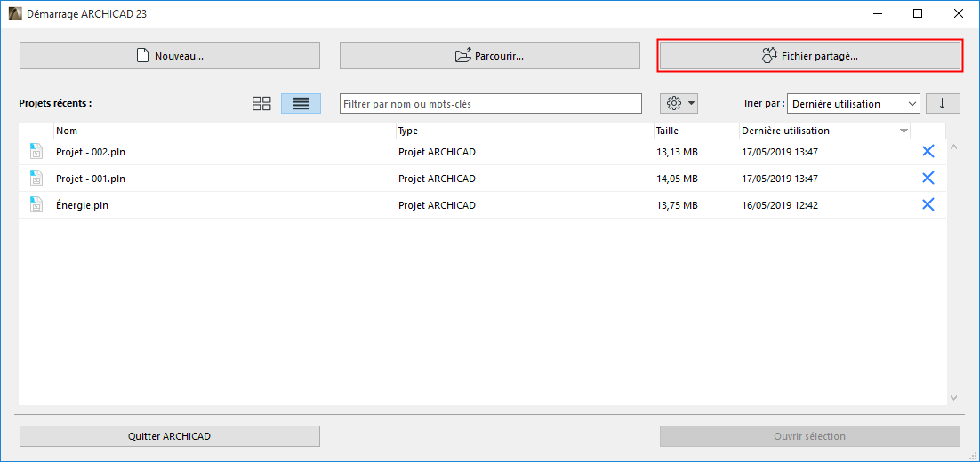This screenshot has width=980, height=462.
Task: Click the ARCHICAD title bar app icon
Action: tap(14, 13)
